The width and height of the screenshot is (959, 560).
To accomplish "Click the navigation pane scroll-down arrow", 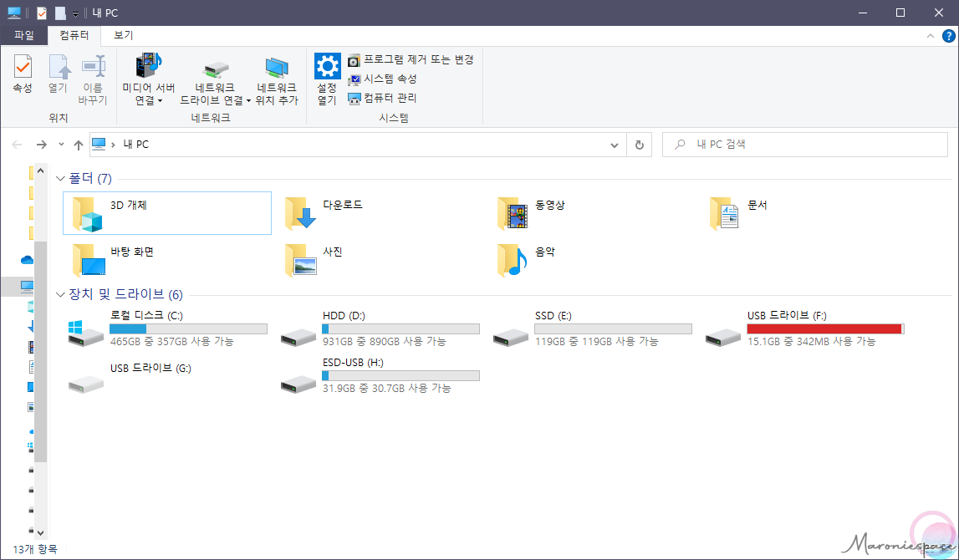I will coord(40,533).
